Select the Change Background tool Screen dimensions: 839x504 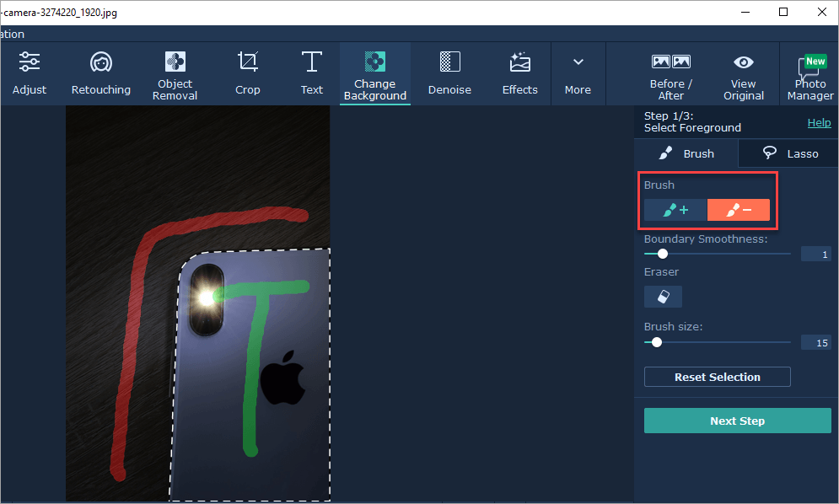click(375, 74)
